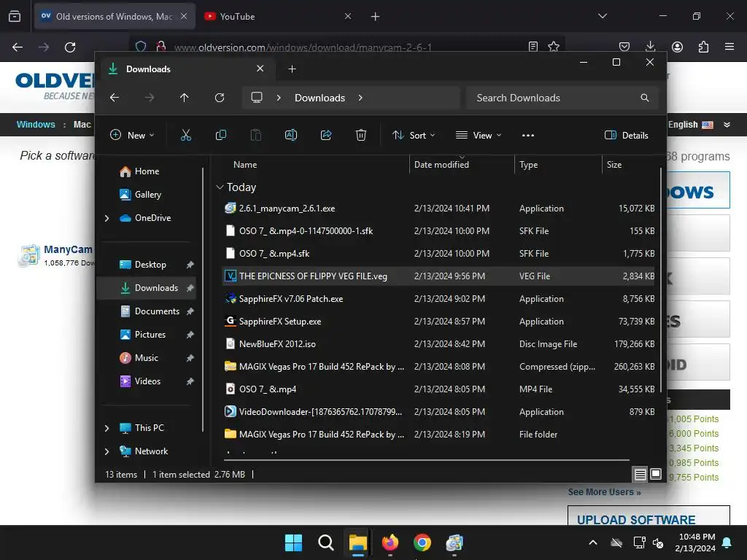
Task: Click the file list vertical scrollbar
Action: click(x=661, y=281)
